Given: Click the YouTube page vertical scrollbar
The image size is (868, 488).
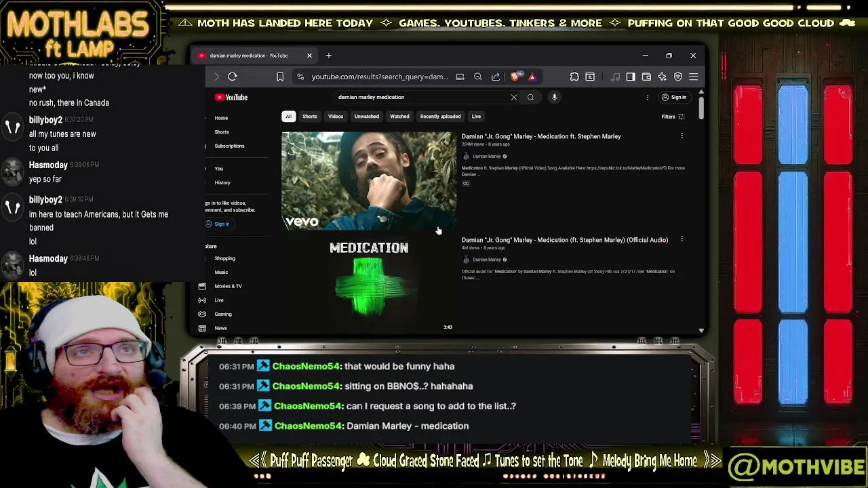Looking at the screenshot, I should point(701,108).
